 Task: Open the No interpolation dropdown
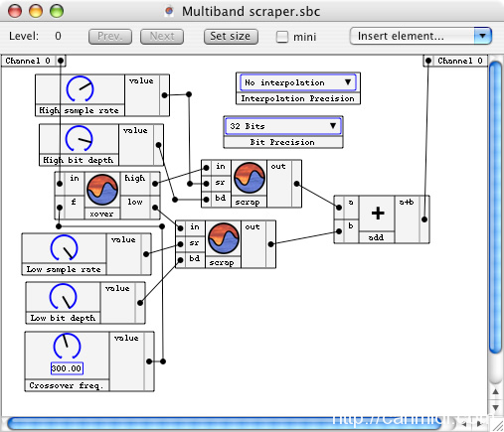pos(297,82)
